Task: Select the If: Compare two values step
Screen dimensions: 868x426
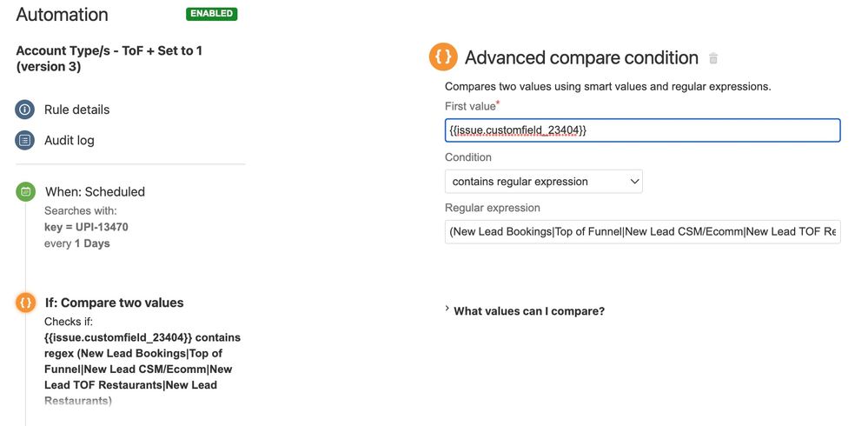Action: pos(114,303)
